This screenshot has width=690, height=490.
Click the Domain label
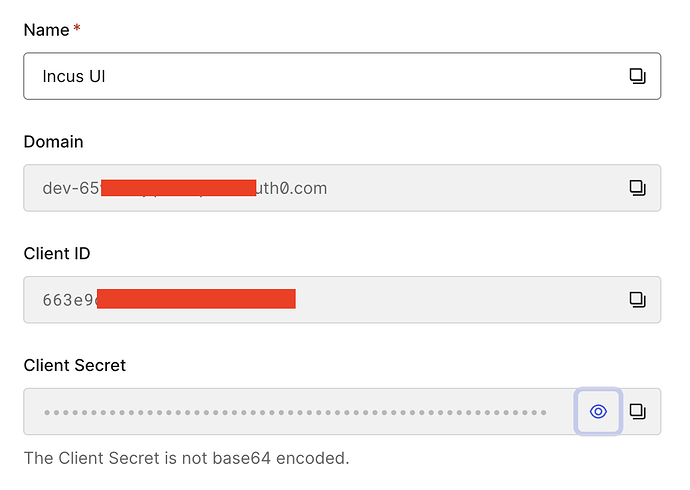point(53,142)
